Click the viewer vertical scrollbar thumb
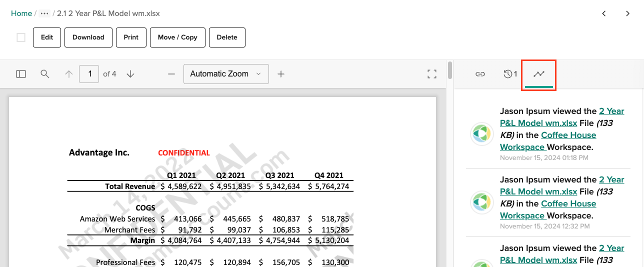 point(450,70)
